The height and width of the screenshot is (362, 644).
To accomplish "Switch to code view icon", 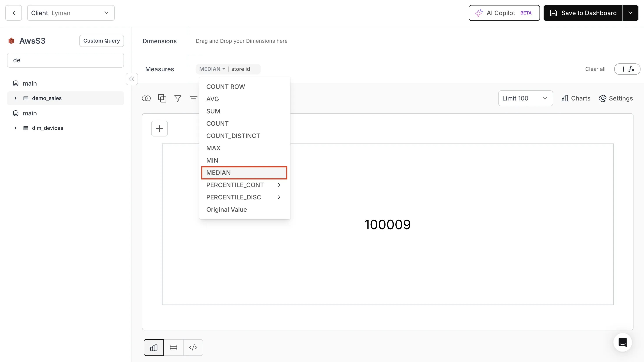I will (x=193, y=348).
